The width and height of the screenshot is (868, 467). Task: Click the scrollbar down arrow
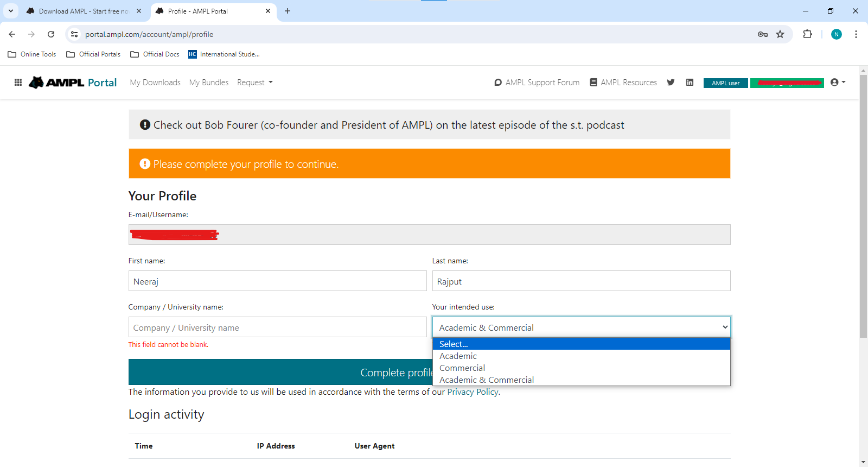(863, 463)
